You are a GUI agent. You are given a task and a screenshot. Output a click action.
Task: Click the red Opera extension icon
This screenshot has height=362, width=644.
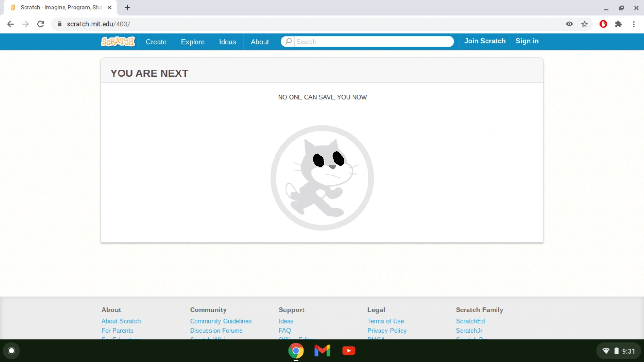(x=603, y=24)
